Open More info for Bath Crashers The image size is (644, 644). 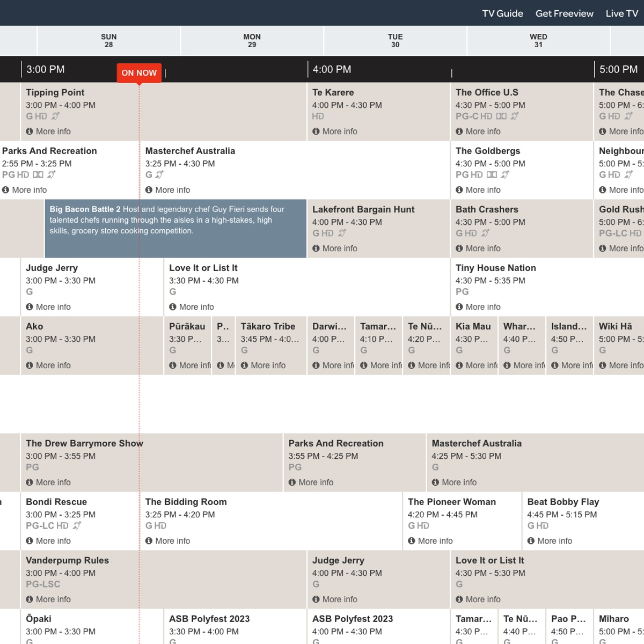point(482,248)
